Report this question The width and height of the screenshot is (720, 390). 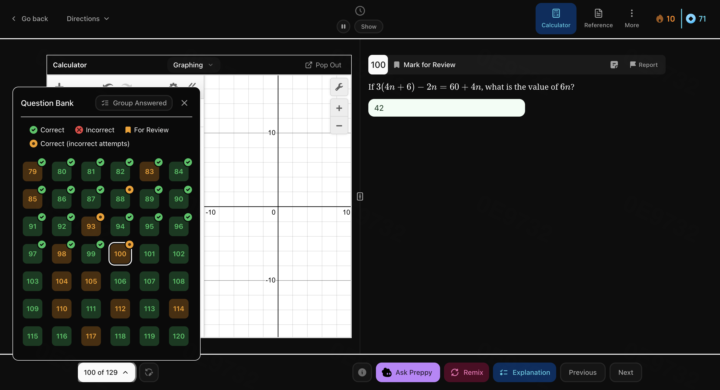(643, 65)
